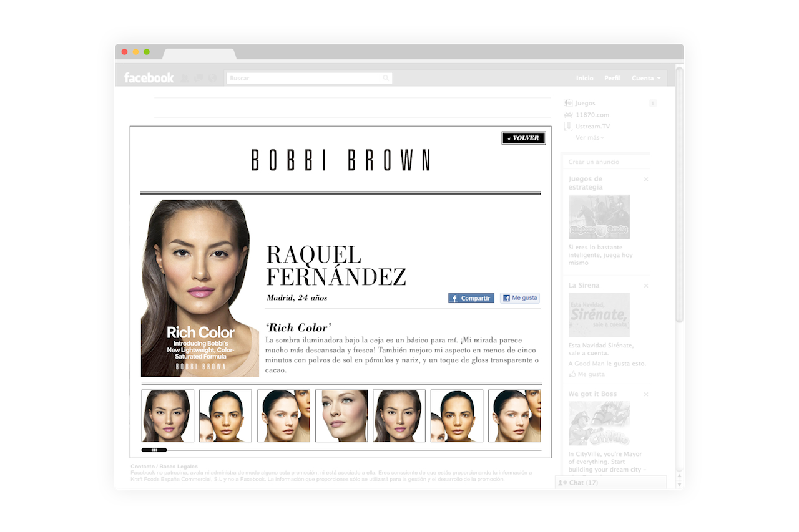Click the La Sirena ad title

click(x=584, y=285)
